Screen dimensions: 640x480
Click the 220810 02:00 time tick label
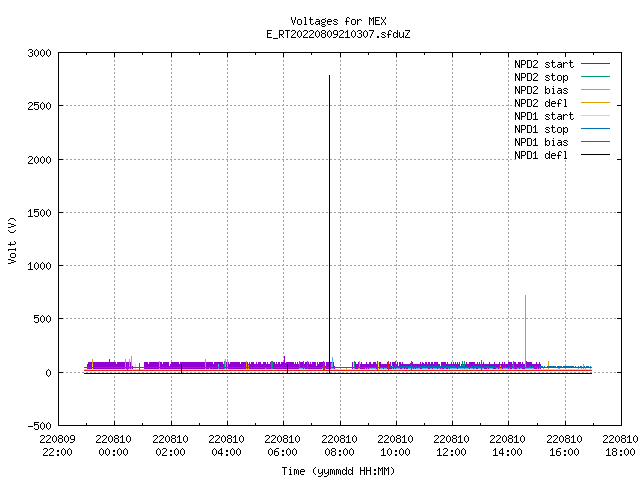(170, 446)
